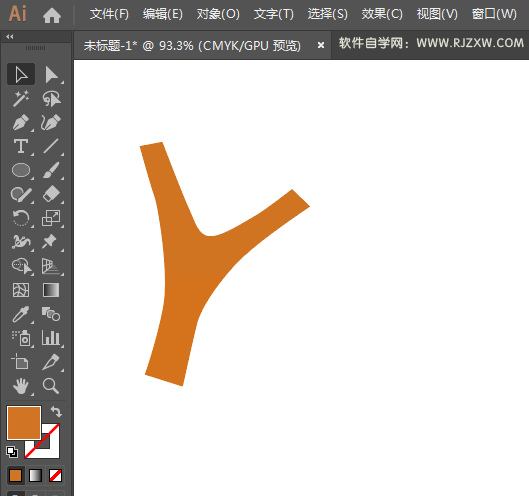Switch paint mode to Gradient
Image resolution: width=529 pixels, height=496 pixels.
[x=35, y=475]
